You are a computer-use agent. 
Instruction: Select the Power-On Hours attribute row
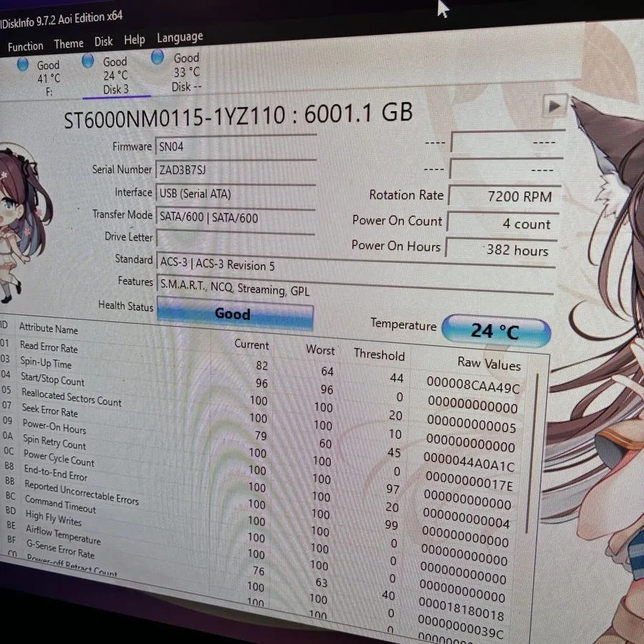[257, 452]
